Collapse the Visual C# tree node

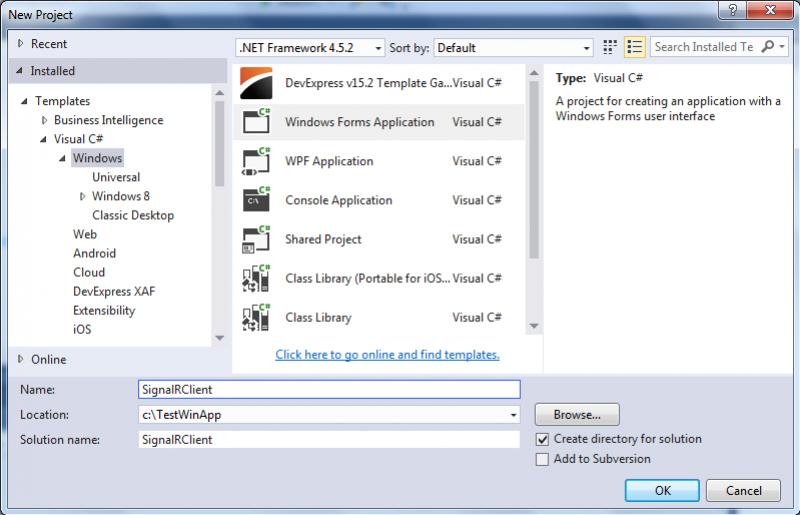click(43, 139)
